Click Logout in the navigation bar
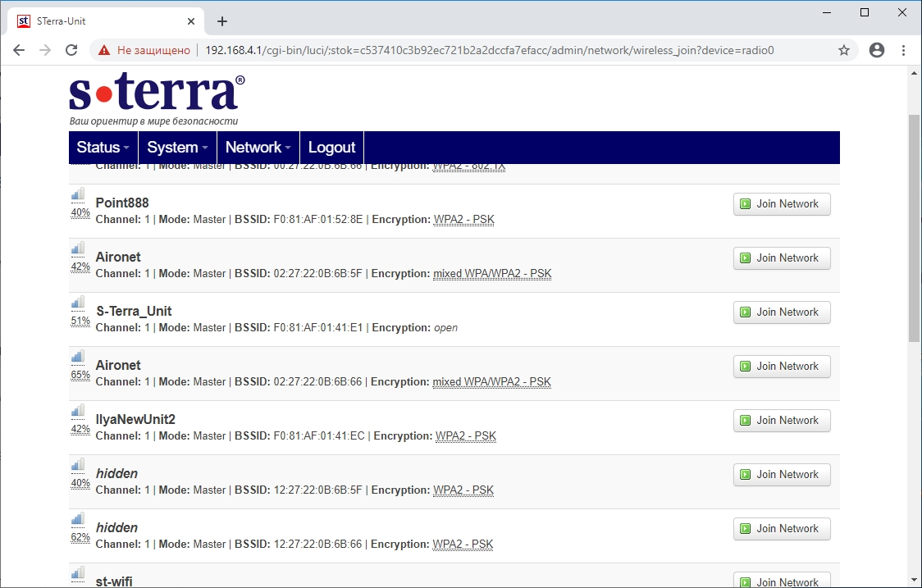This screenshot has width=922, height=588. (331, 147)
